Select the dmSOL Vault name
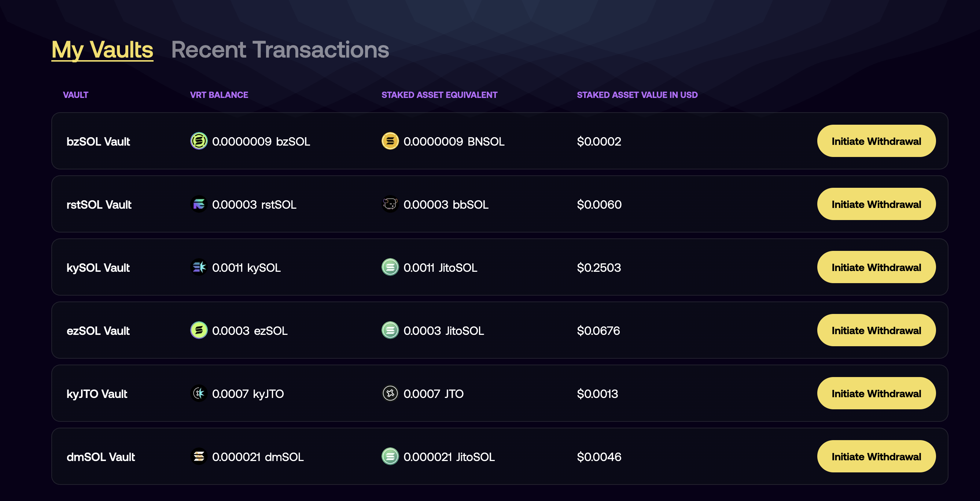 [101, 457]
